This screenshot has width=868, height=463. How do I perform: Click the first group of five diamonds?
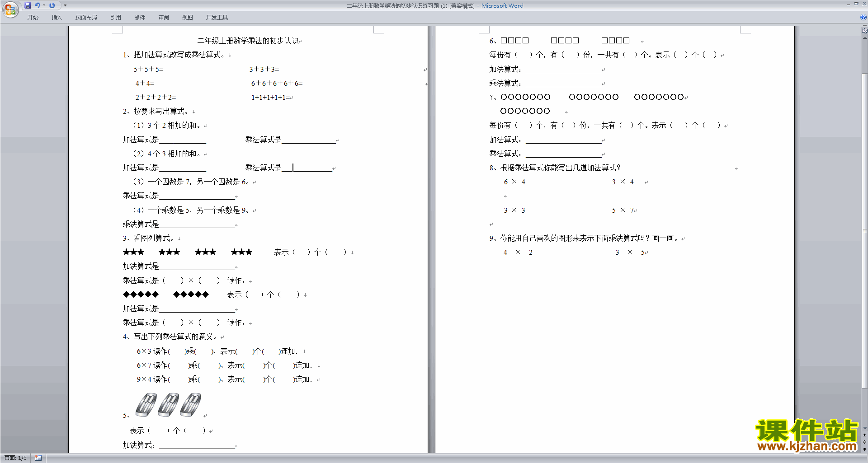coord(141,295)
